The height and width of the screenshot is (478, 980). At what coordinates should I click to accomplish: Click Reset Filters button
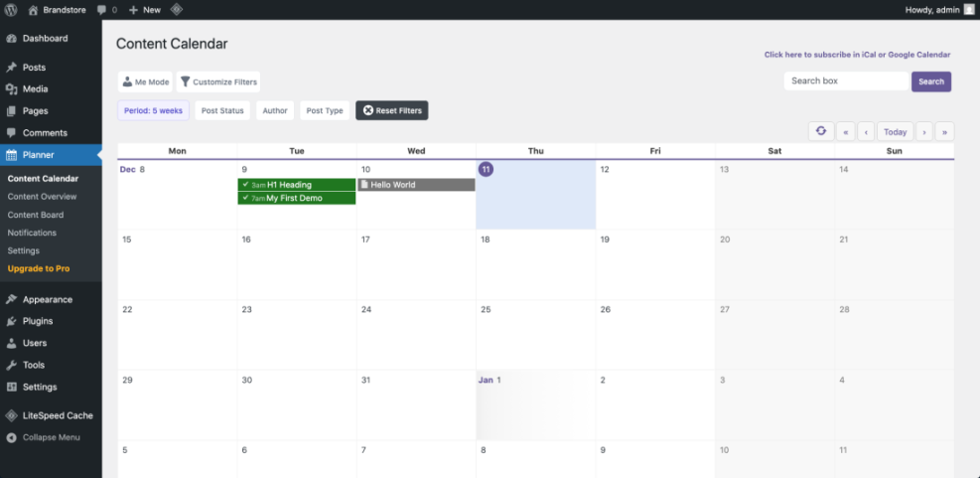click(x=392, y=110)
